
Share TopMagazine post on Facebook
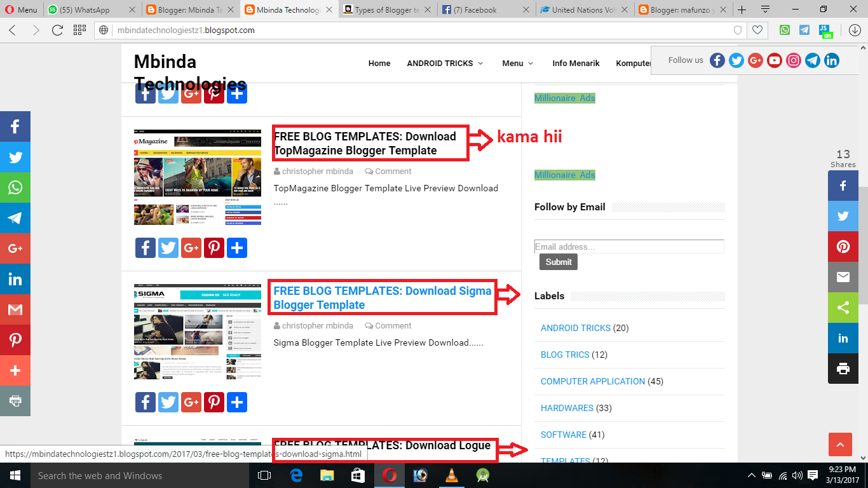pos(146,248)
